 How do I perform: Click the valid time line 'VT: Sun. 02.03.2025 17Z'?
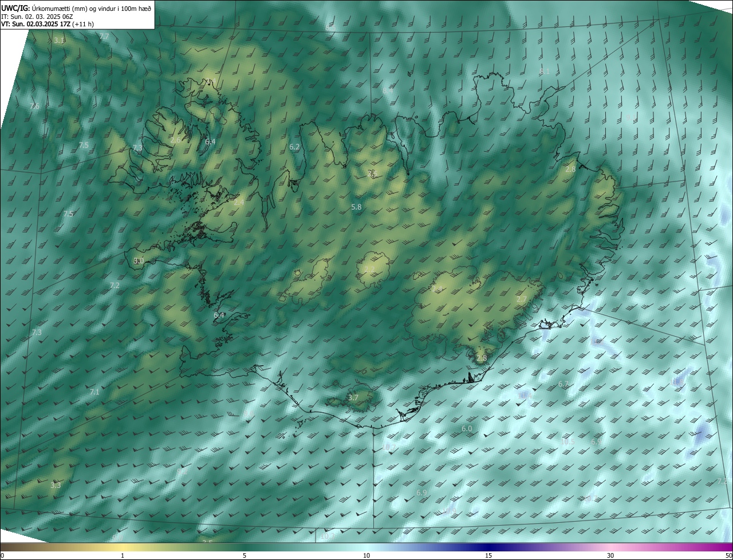(x=36, y=25)
